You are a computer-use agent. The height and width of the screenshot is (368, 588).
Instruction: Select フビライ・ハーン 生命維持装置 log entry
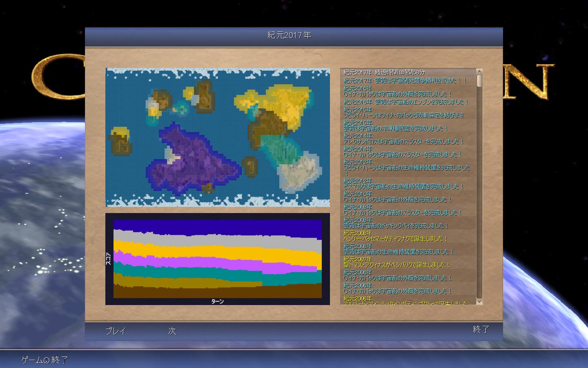coord(408,168)
